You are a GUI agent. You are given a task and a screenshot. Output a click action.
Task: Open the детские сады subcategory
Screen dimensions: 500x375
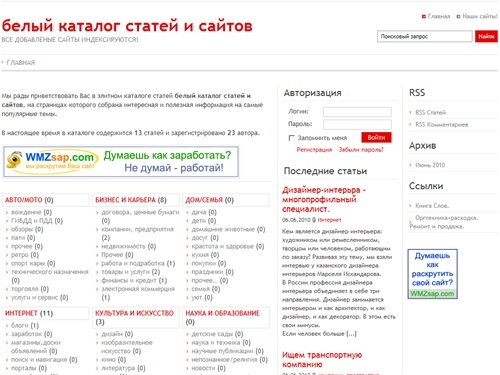pos(212,334)
